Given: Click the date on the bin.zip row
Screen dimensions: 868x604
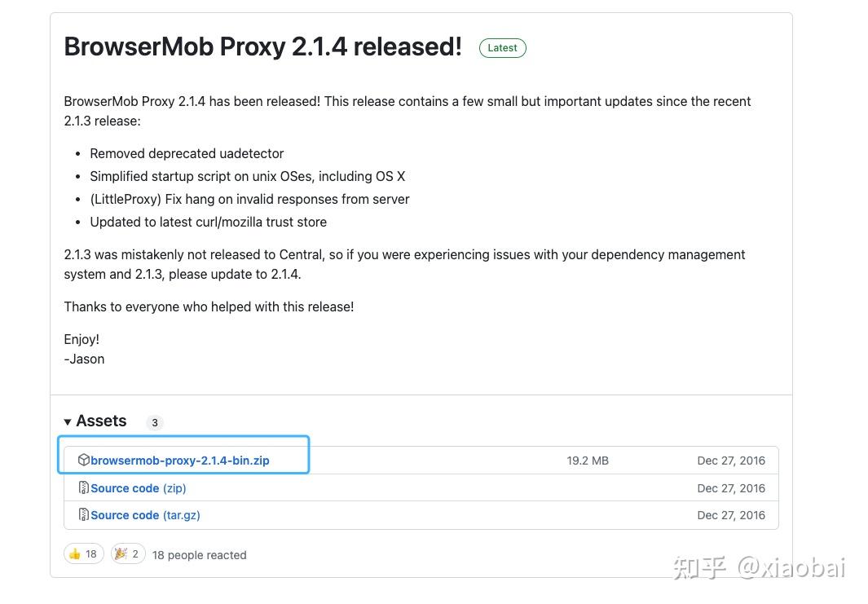Looking at the screenshot, I should tap(731, 461).
